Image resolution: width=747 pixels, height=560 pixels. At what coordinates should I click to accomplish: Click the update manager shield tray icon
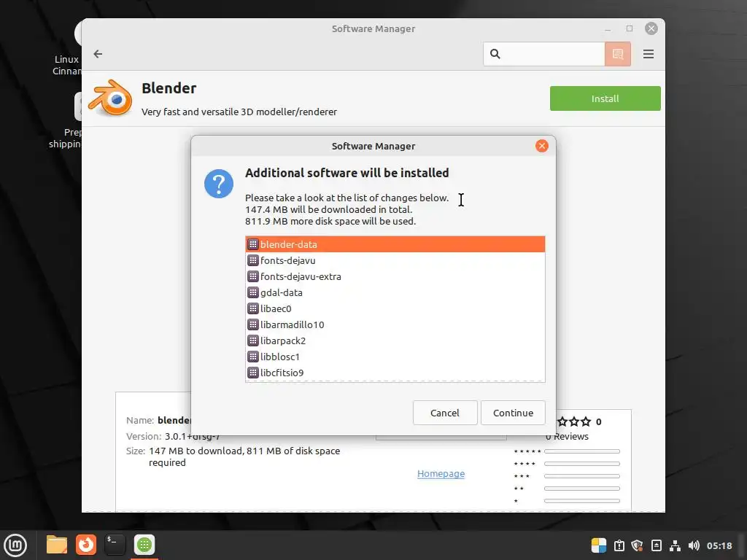click(638, 545)
